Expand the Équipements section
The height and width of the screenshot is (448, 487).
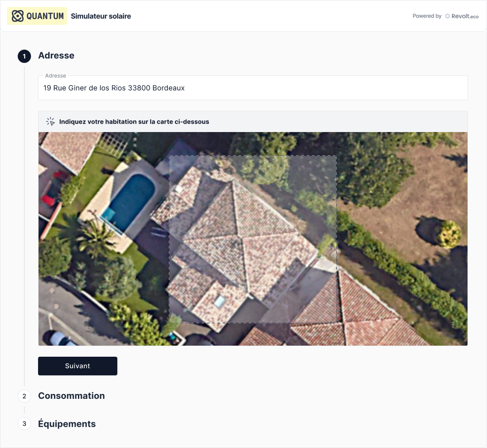tap(67, 424)
